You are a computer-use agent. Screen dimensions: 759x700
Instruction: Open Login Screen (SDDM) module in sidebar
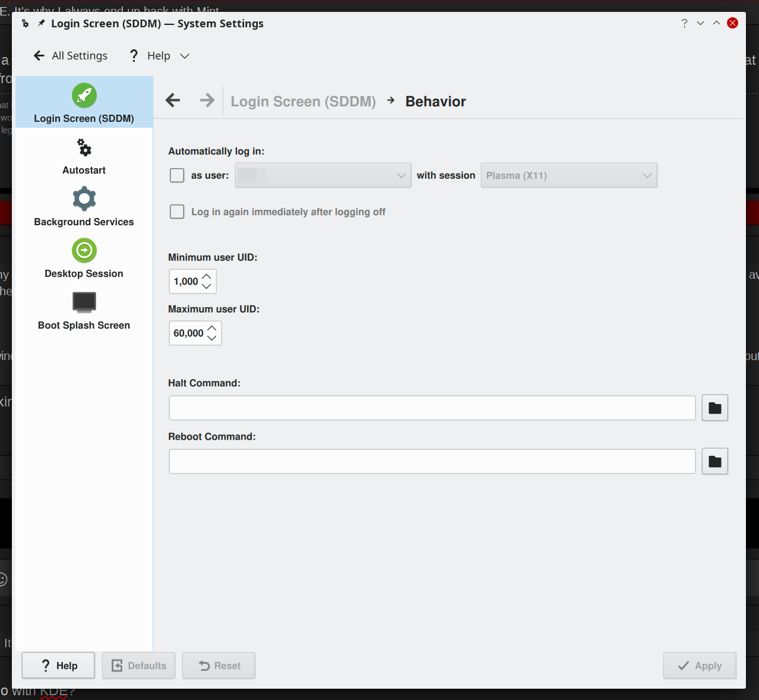point(84,102)
